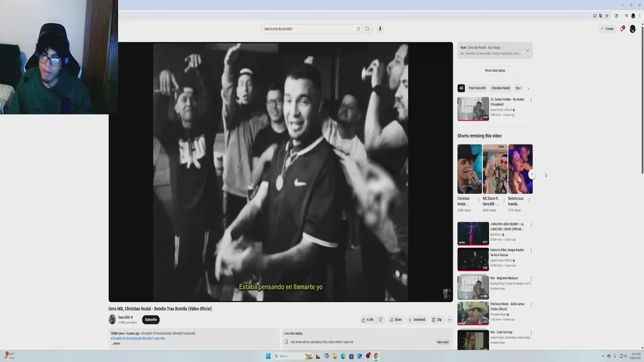644x362 pixels.
Task: Open Gera MX channel name link
Action: (124, 317)
